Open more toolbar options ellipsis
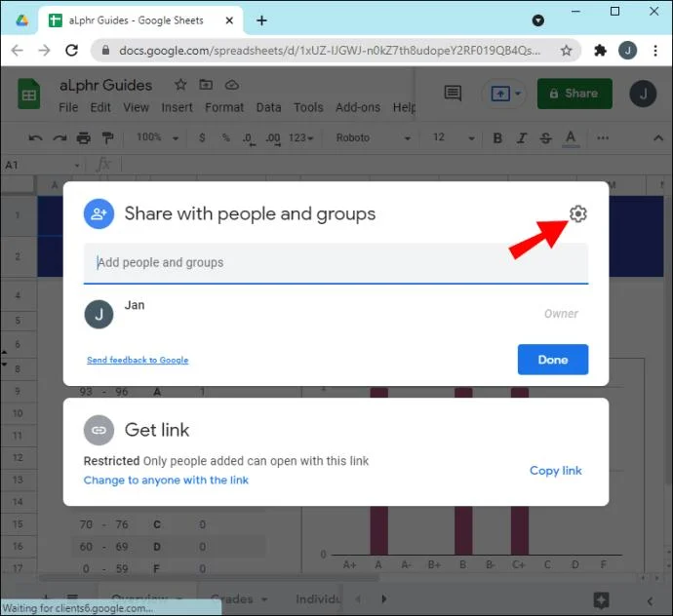The width and height of the screenshot is (673, 616). point(603,137)
